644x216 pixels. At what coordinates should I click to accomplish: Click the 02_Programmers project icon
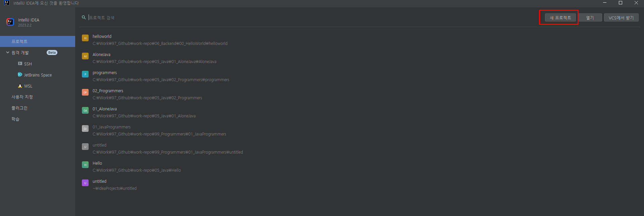85,92
